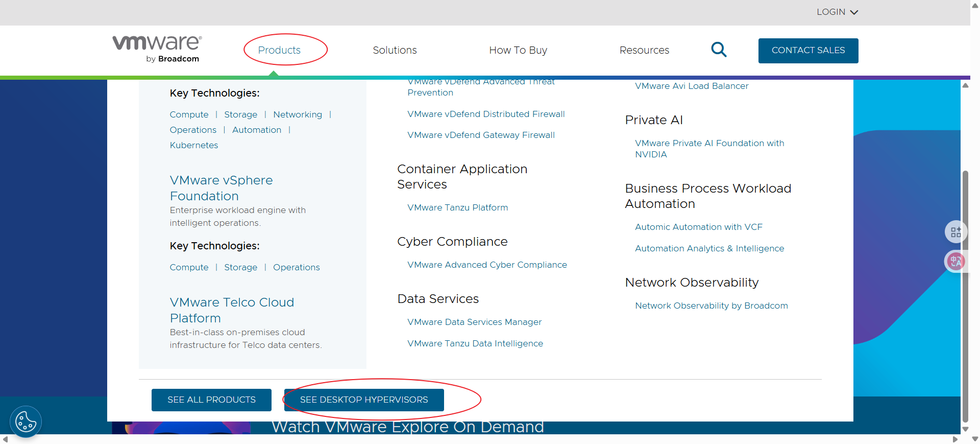
Task: Click the Private AI heading
Action: [x=654, y=120]
